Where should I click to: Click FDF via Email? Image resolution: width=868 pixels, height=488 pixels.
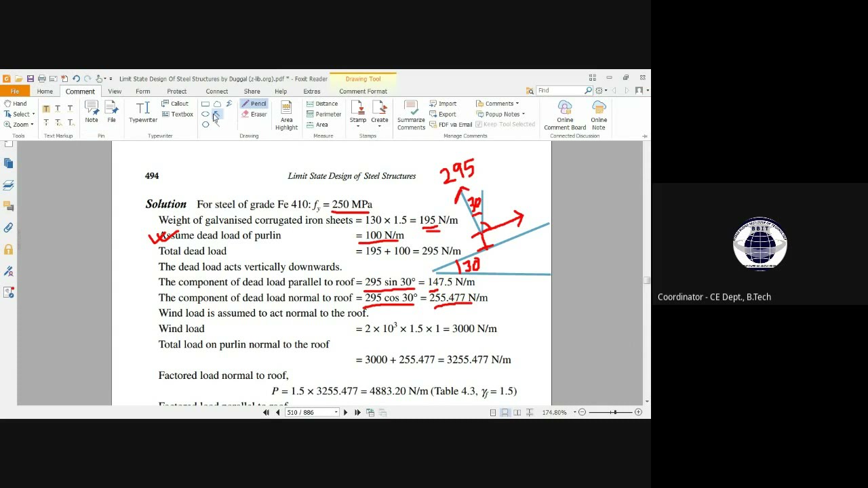click(x=450, y=125)
